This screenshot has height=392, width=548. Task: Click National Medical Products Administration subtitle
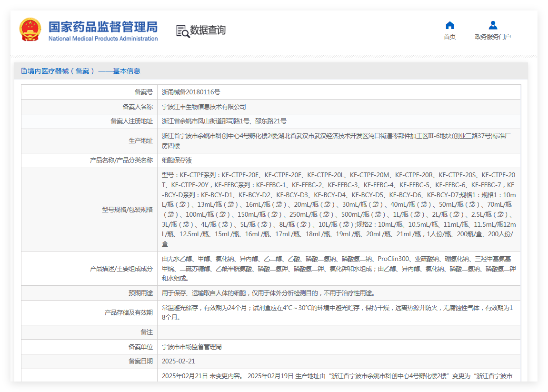[103, 39]
